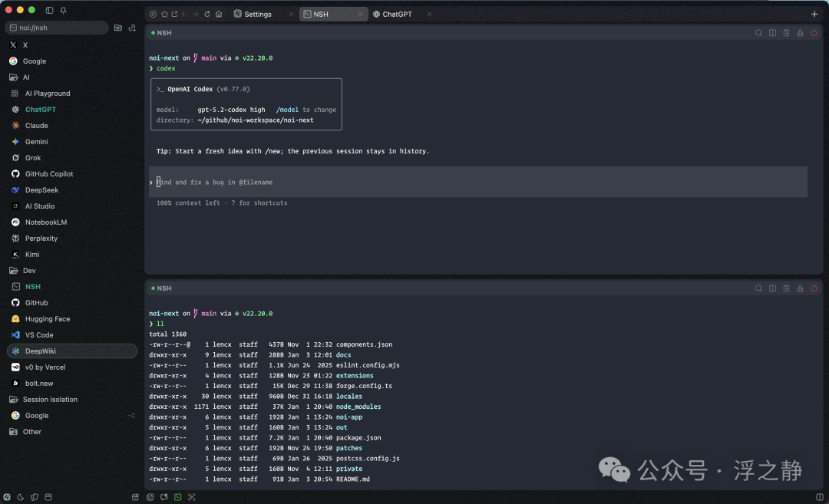Collapse the Dev folder in the sidebar

point(72,271)
